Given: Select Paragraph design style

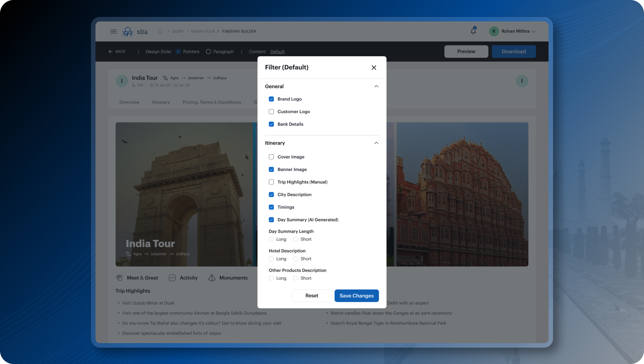Looking at the screenshot, I should pos(208,52).
